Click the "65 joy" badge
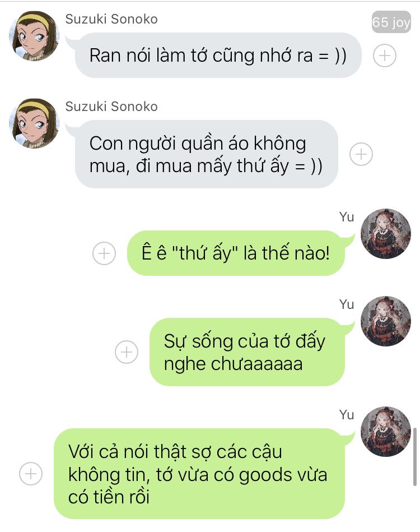420x532 pixels. click(391, 22)
